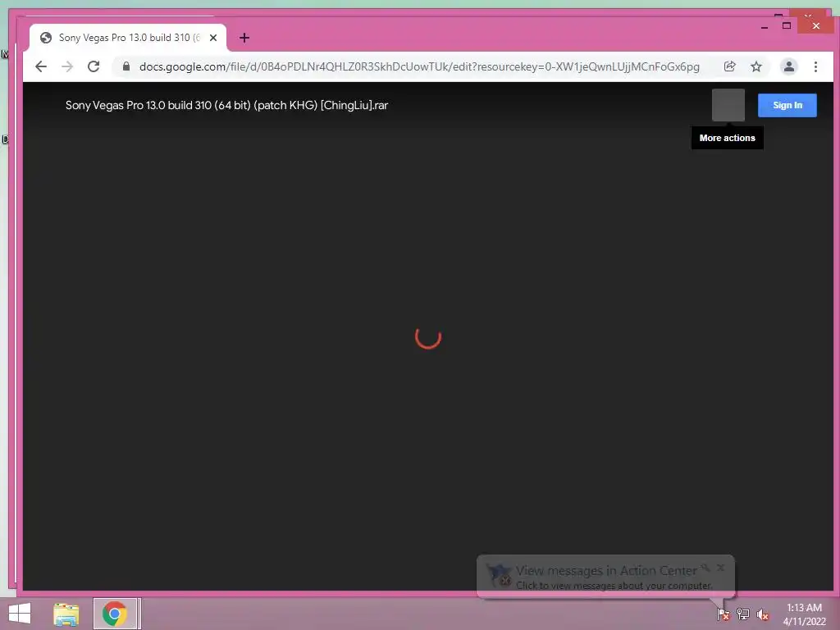Close the Sony Vegas Pro tab
Screen dimensions: 840x630
[x=213, y=38]
